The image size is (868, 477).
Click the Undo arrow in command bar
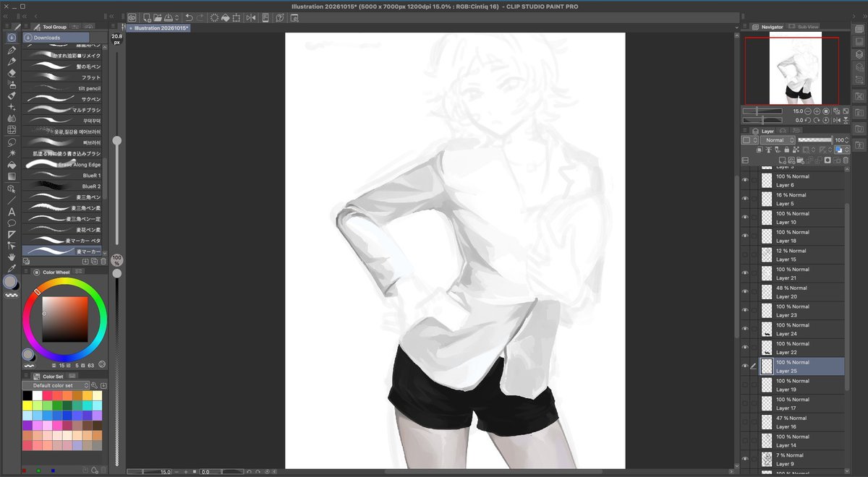[x=189, y=17]
